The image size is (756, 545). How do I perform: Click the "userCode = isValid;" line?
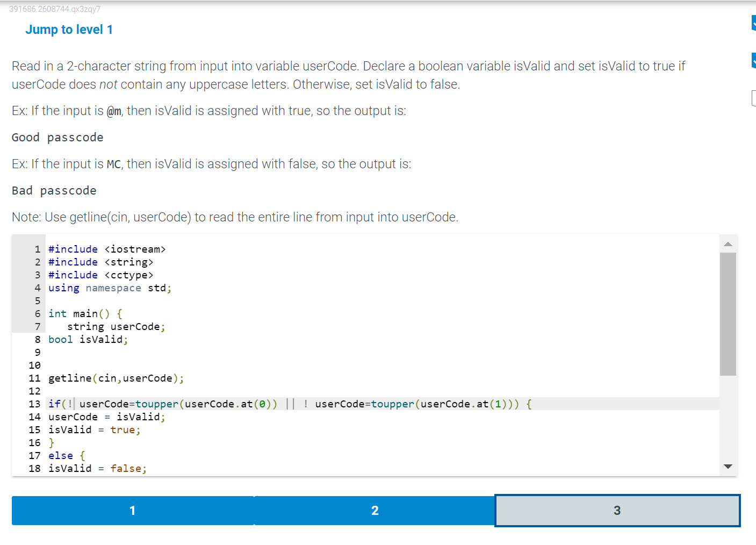[107, 417]
